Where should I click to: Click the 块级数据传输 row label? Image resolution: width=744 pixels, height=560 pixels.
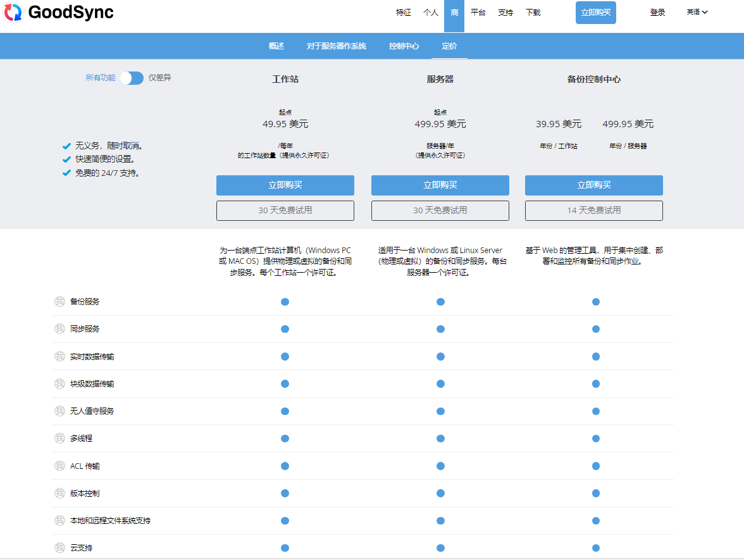pyautogui.click(x=92, y=383)
